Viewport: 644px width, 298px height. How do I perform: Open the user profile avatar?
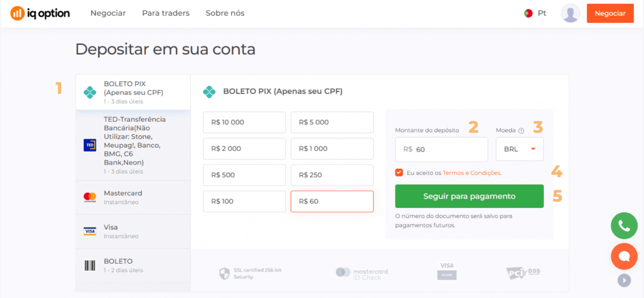click(x=570, y=13)
